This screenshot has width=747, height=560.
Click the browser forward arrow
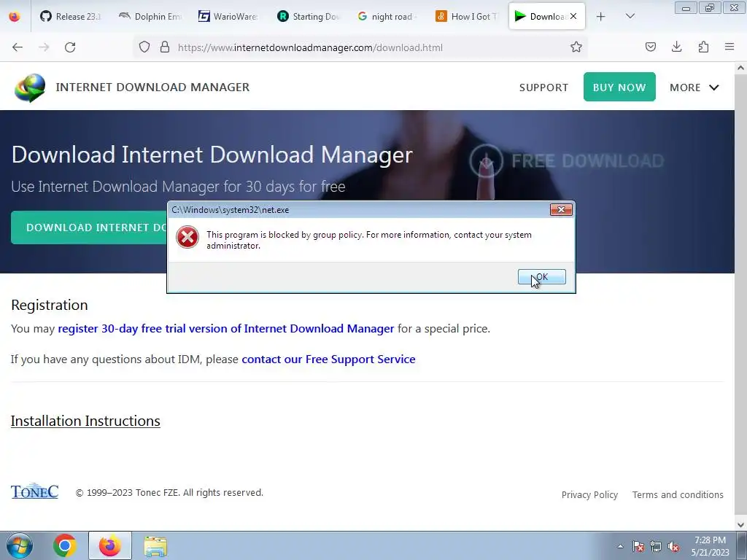pyautogui.click(x=44, y=47)
